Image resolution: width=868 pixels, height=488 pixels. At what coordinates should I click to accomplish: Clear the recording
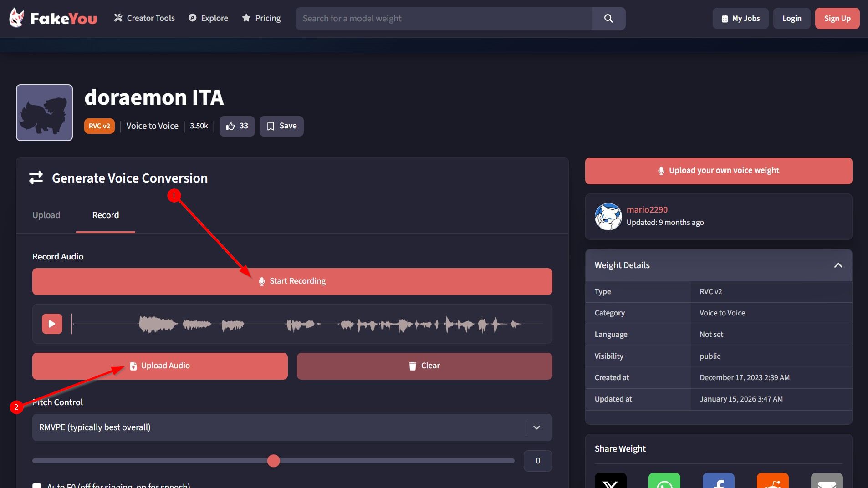424,366
